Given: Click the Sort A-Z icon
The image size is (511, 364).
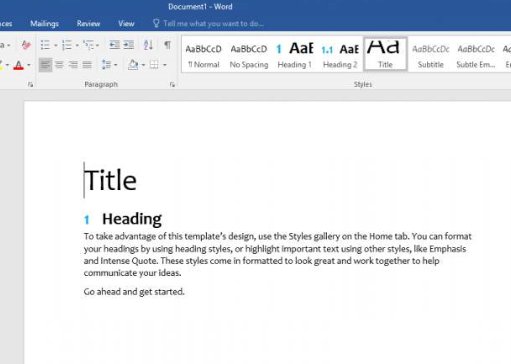Looking at the screenshot, I should tap(148, 45).
